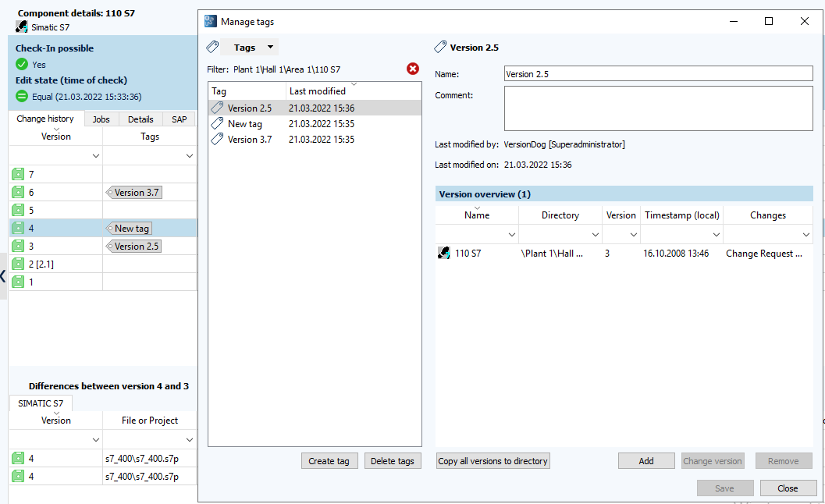825x504 pixels.
Task: Click into the Name input field
Action: click(658, 74)
